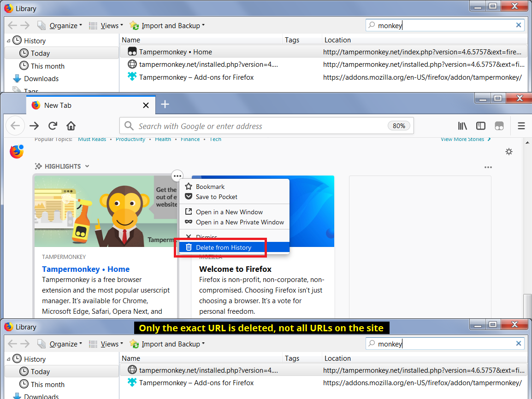532x399 pixels.
Task: Choose Open in a New Private Window
Action: (240, 222)
